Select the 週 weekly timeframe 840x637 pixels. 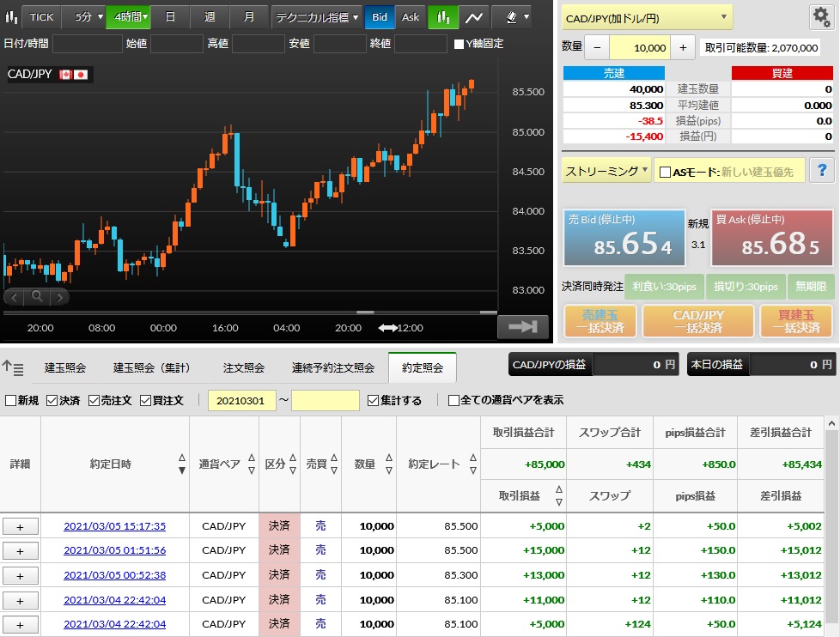coord(210,17)
